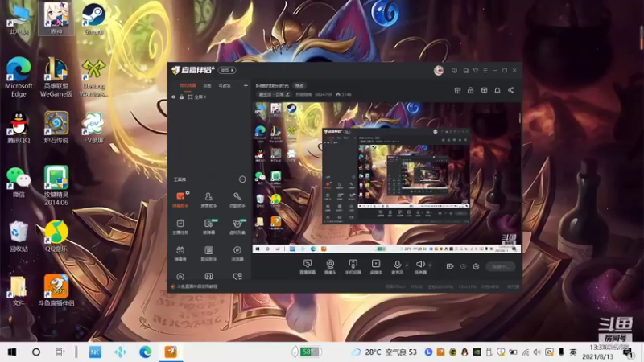
Task: Add a 手机投屏 phone mirroring source
Action: point(353,267)
